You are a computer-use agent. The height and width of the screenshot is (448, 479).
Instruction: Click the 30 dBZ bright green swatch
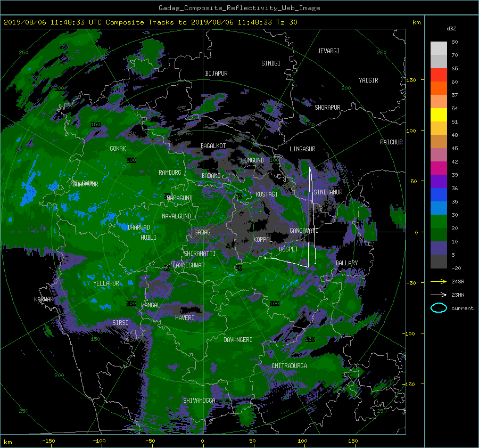pos(439,222)
